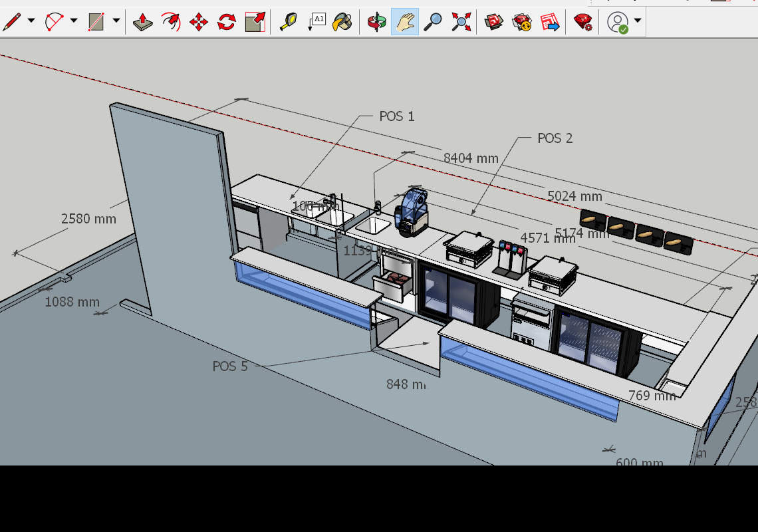The height and width of the screenshot is (532, 758).
Task: Select the Tape Measure tool
Action: coord(288,22)
